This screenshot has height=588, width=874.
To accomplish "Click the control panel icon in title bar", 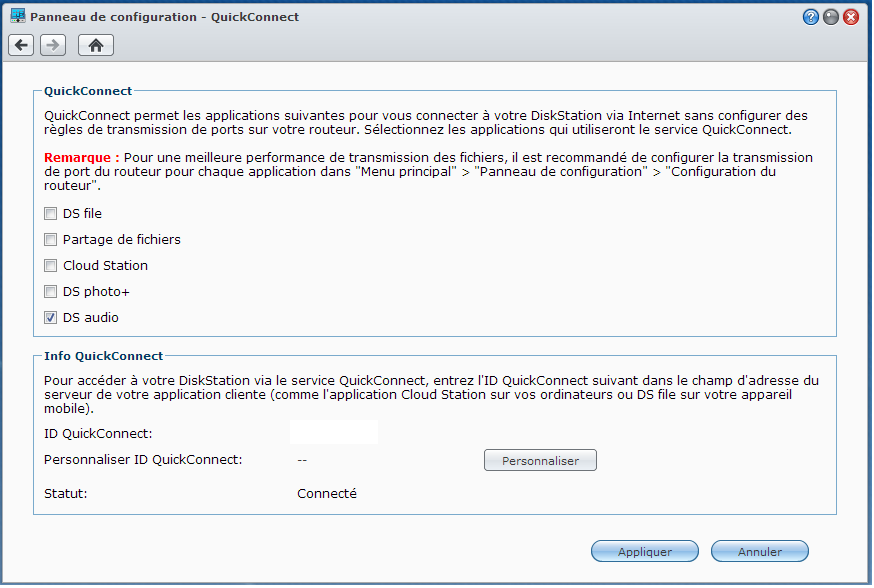I will click(17, 17).
